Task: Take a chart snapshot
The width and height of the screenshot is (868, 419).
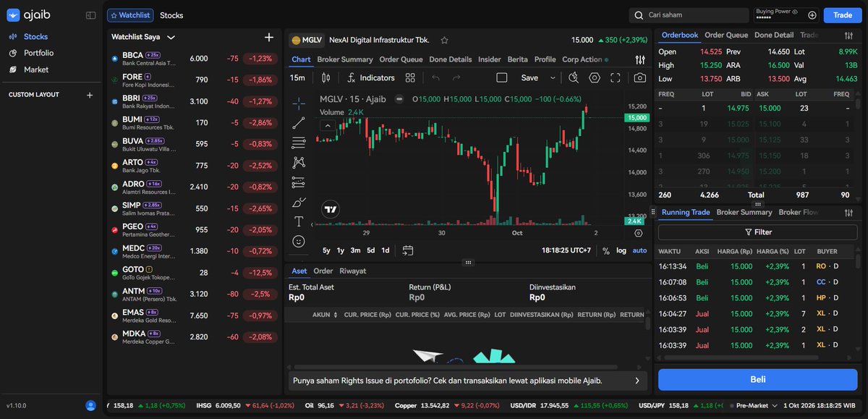Action: tap(640, 77)
